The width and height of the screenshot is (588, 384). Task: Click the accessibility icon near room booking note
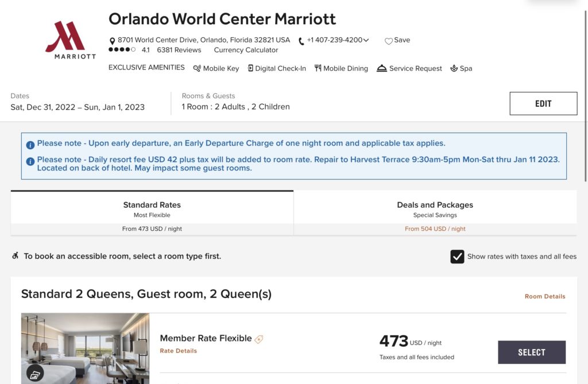(x=15, y=256)
